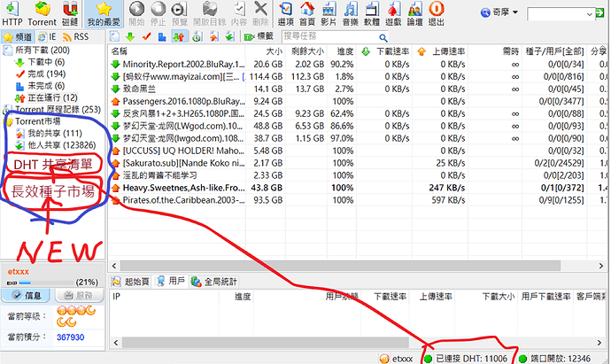Image resolution: width=611 pixels, height=364 pixels.
Task: Open the 影片 movies section
Action: 329,13
